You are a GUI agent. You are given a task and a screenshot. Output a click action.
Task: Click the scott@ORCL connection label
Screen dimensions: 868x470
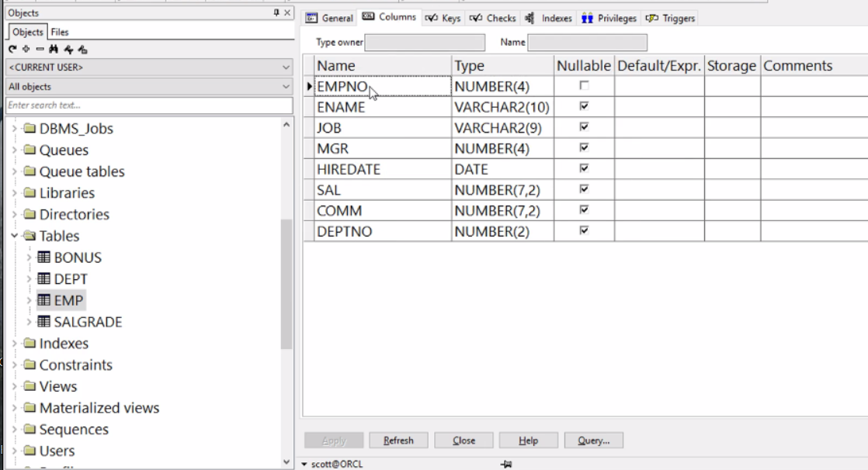[x=337, y=465]
